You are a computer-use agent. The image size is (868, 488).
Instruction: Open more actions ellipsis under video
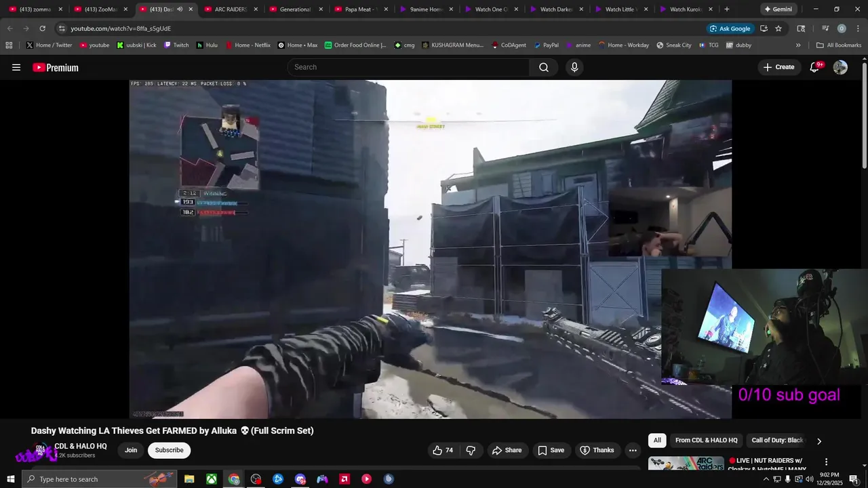coord(633,450)
